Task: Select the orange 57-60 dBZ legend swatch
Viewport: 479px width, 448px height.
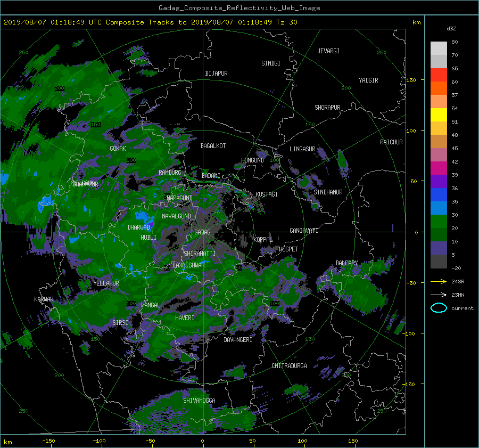Action: tap(439, 88)
